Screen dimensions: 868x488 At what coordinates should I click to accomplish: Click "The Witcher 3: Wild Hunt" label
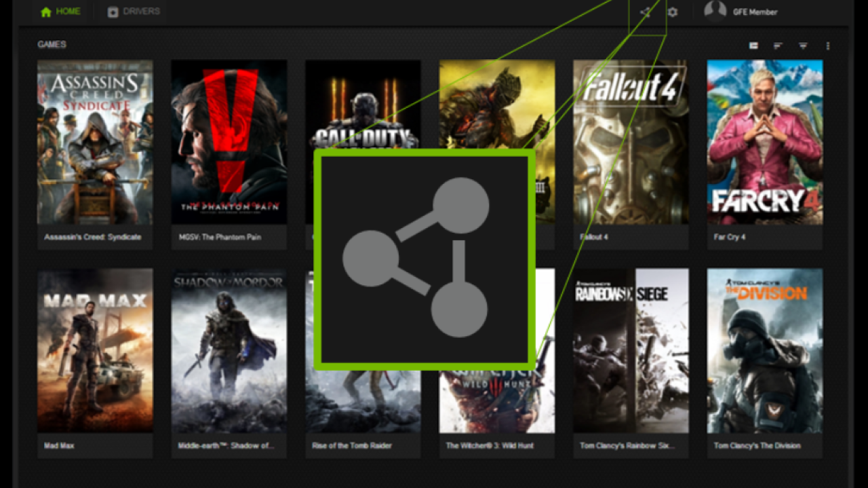tap(490, 446)
